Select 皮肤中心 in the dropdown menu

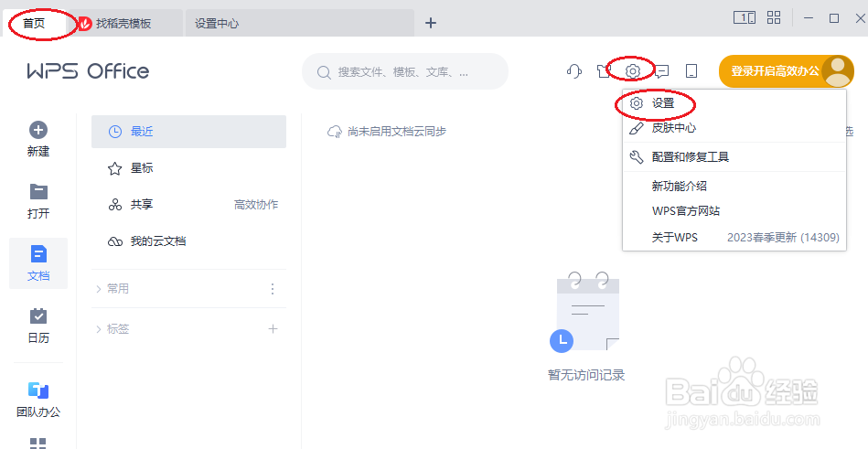coord(734,128)
